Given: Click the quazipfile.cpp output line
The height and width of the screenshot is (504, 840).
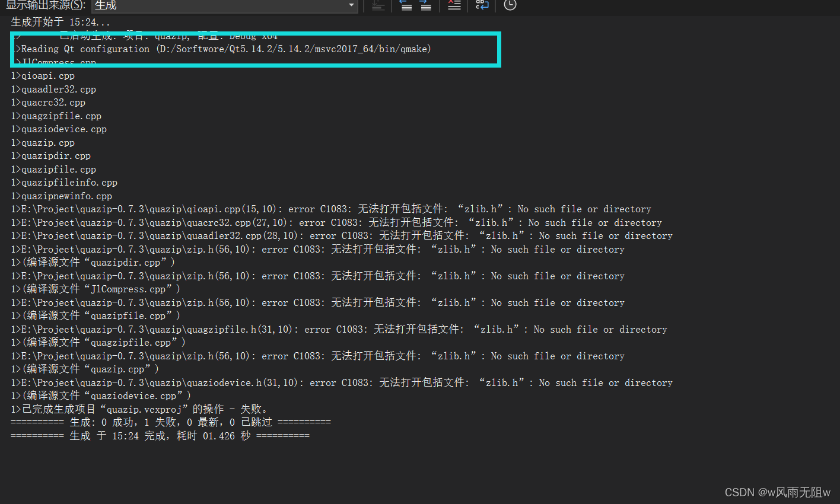Looking at the screenshot, I should pyautogui.click(x=53, y=170).
